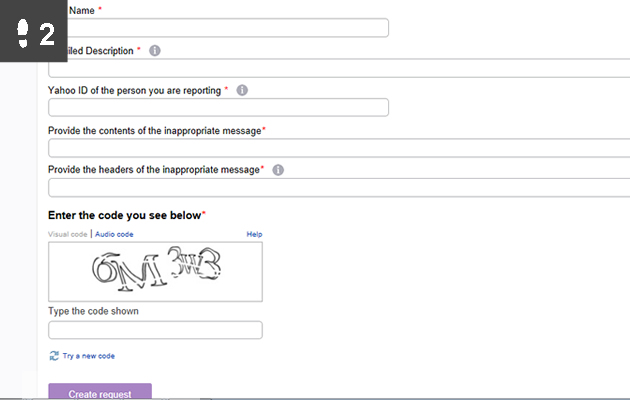Click the refresh icon next to Try a new code
Screen dimensions: 630x400
pyautogui.click(x=54, y=356)
